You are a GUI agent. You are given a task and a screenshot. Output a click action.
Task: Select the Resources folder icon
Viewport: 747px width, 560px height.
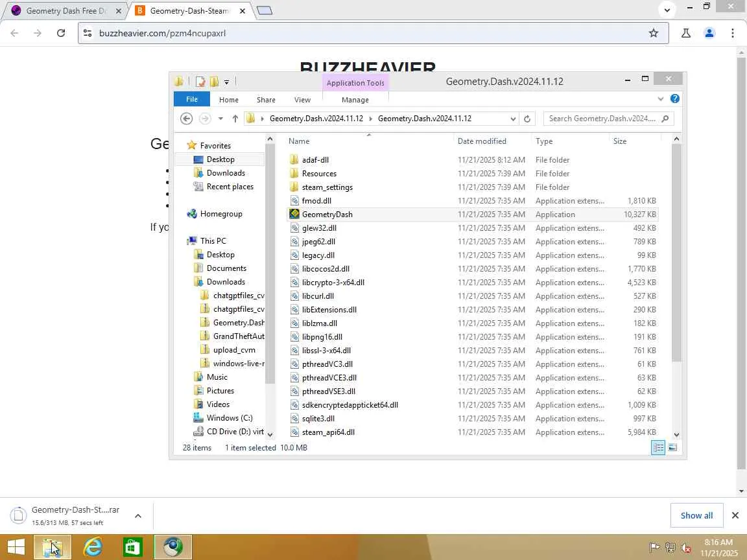click(294, 173)
